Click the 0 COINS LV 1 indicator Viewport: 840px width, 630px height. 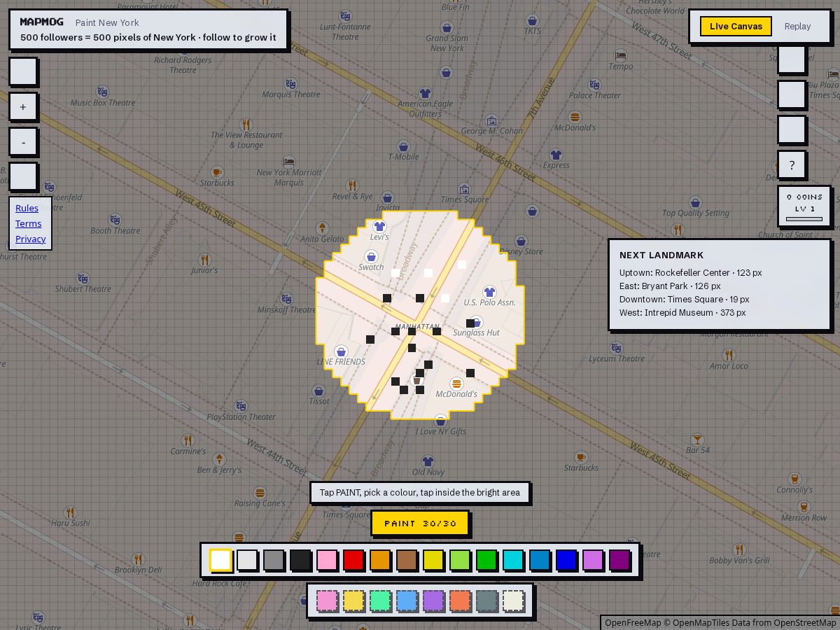click(804, 206)
